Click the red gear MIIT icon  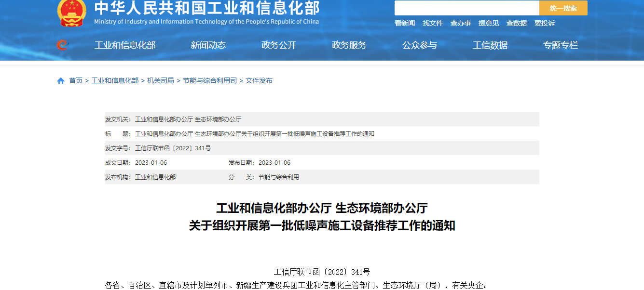[x=62, y=45]
